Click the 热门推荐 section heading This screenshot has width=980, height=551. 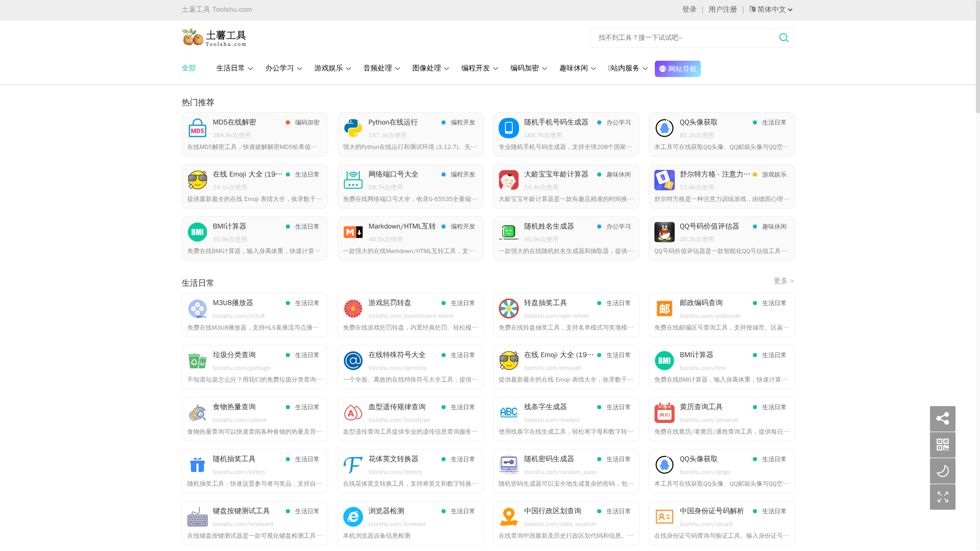pos(198,103)
